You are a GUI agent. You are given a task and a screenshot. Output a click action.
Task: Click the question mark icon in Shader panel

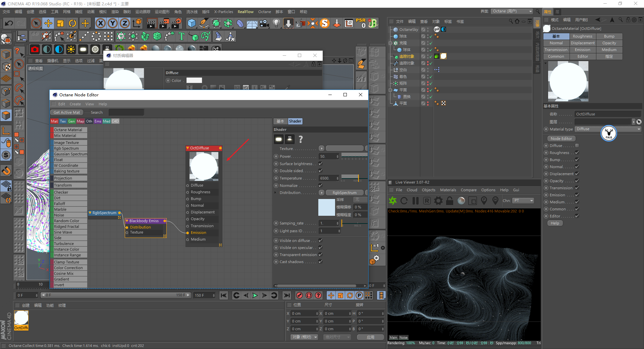(x=301, y=139)
